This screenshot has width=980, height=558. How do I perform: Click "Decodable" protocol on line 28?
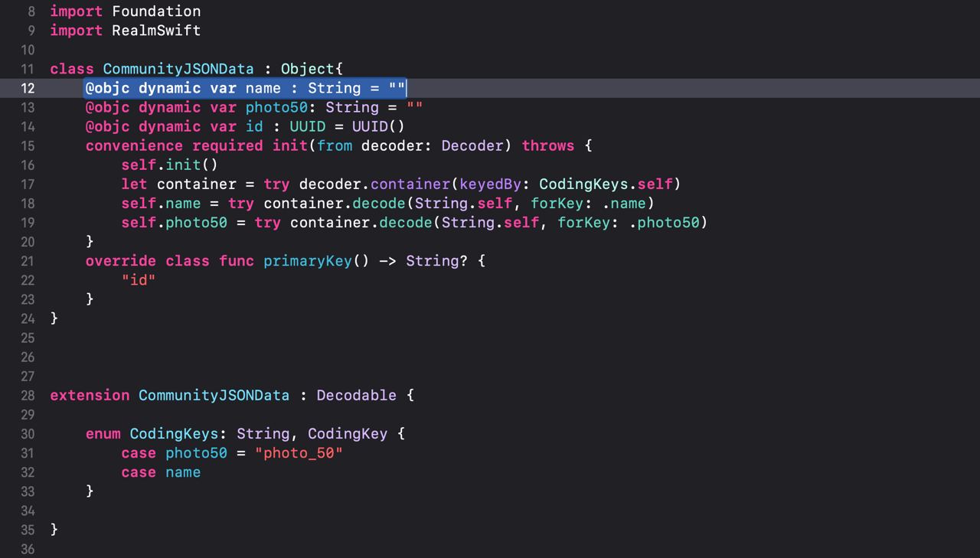coord(357,395)
